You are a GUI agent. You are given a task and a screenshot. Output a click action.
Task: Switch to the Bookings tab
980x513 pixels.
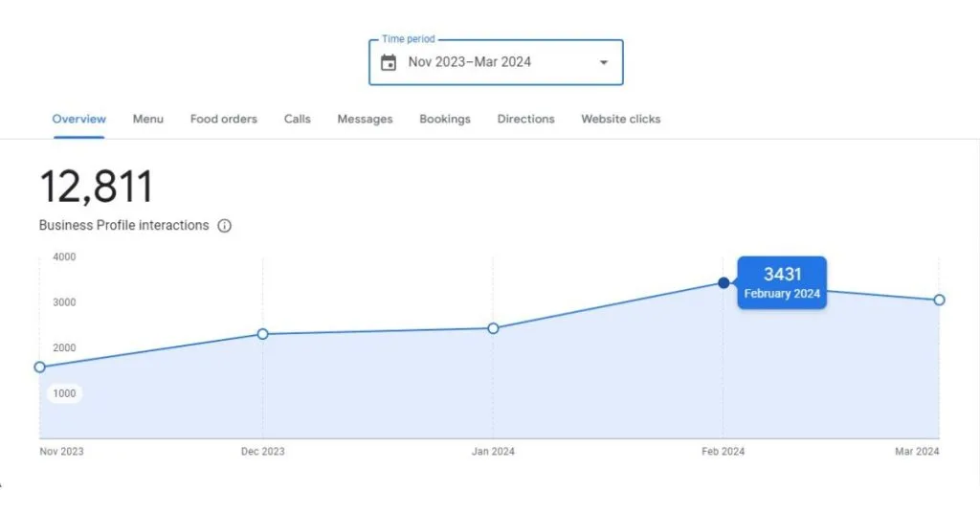[x=445, y=119]
